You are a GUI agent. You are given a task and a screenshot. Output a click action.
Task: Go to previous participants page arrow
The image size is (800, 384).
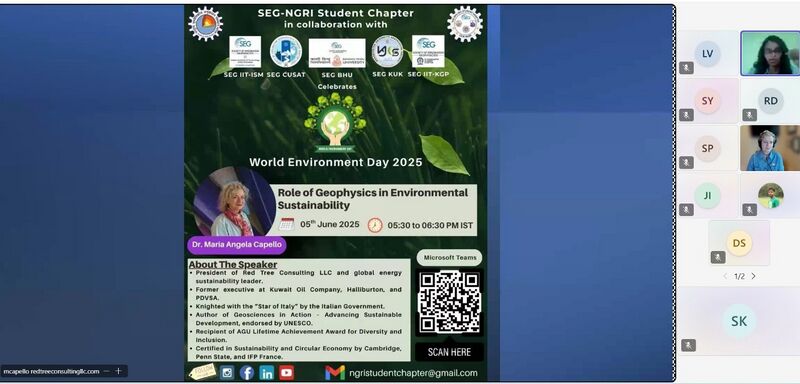[x=725, y=276]
